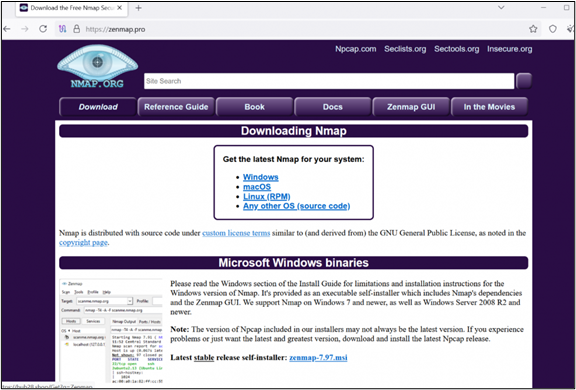
Task: Click the browser forward arrow
Action: coord(25,29)
